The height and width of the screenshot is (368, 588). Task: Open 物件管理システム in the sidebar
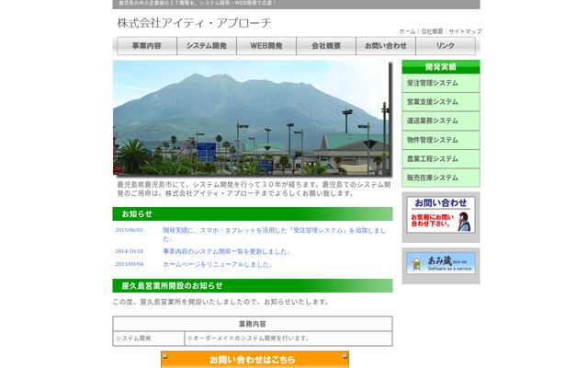(x=441, y=140)
